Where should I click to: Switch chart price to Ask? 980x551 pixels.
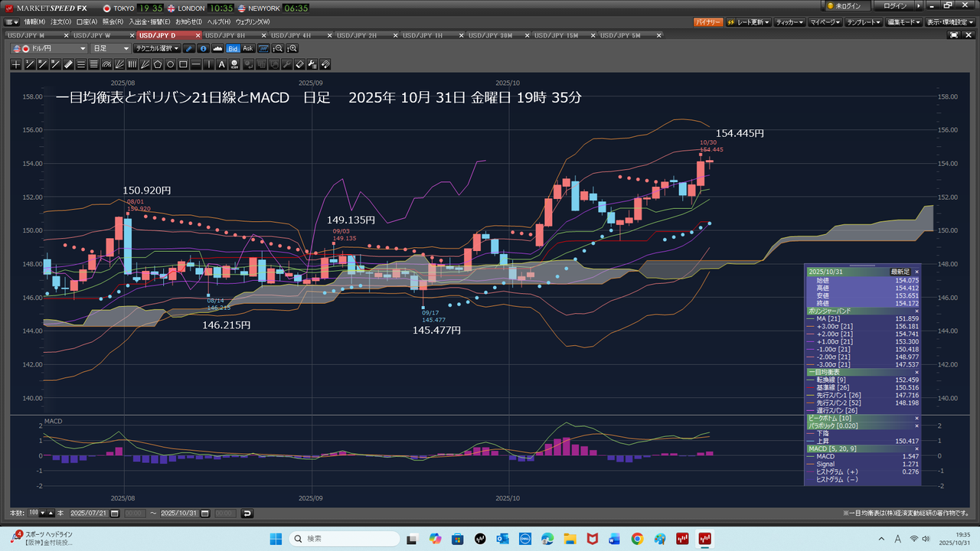247,48
